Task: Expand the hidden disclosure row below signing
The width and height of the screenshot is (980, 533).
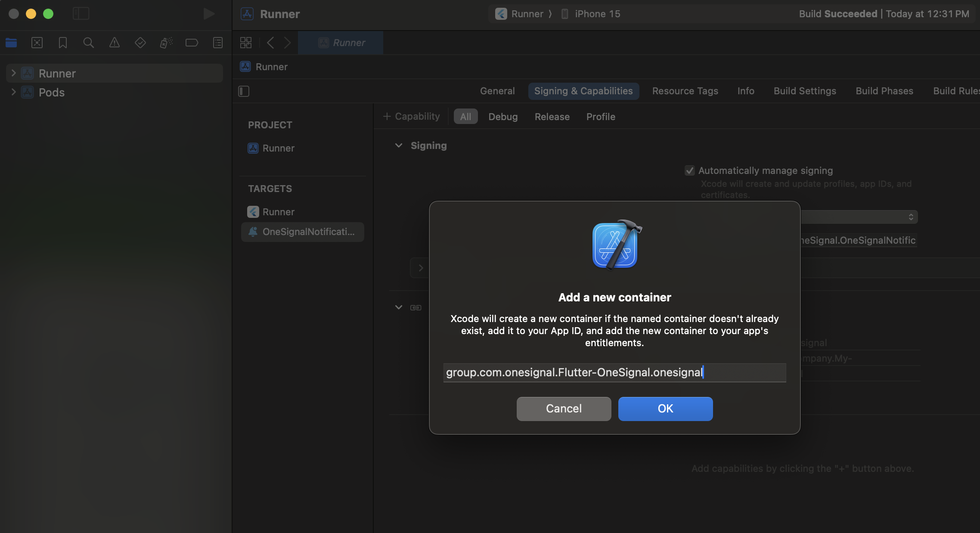Action: [x=421, y=268]
